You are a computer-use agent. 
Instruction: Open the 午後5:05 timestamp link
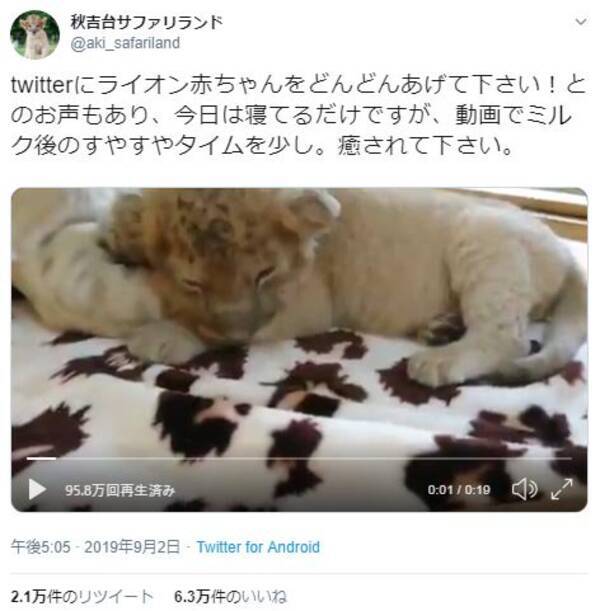pyautogui.click(x=41, y=547)
